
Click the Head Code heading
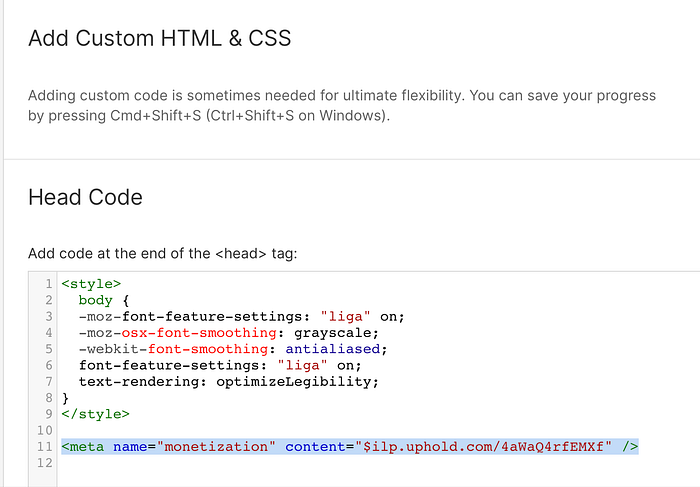pyautogui.click(x=85, y=197)
